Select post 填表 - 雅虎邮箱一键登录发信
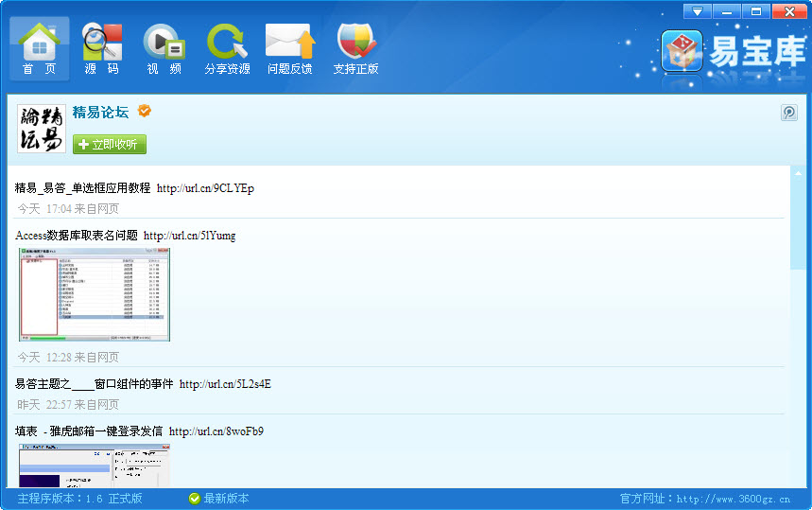This screenshot has height=510, width=812. 89,431
